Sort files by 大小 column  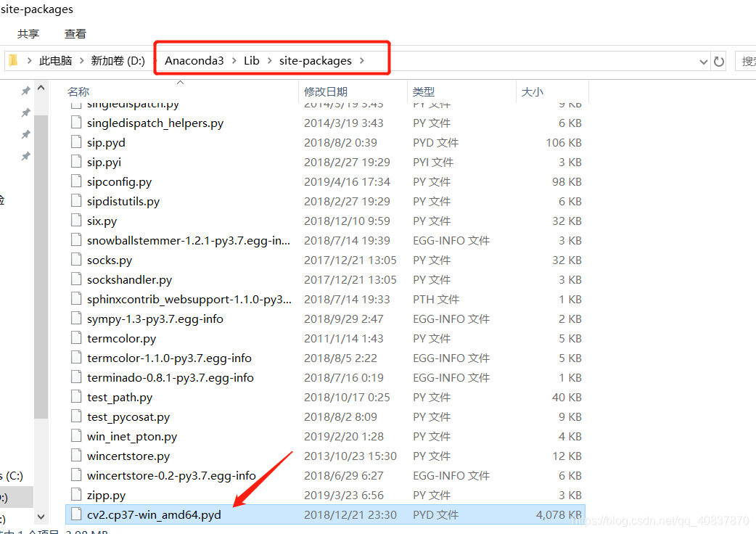533,91
